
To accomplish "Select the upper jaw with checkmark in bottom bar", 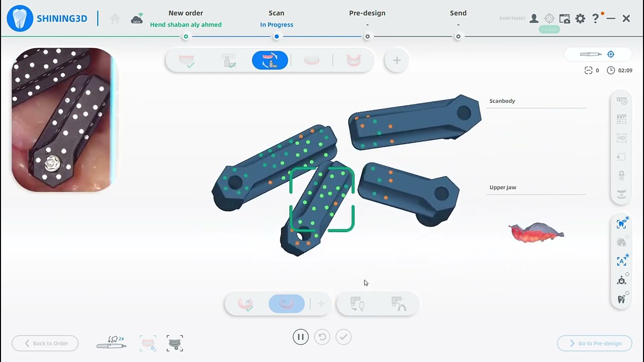I will tap(246, 304).
